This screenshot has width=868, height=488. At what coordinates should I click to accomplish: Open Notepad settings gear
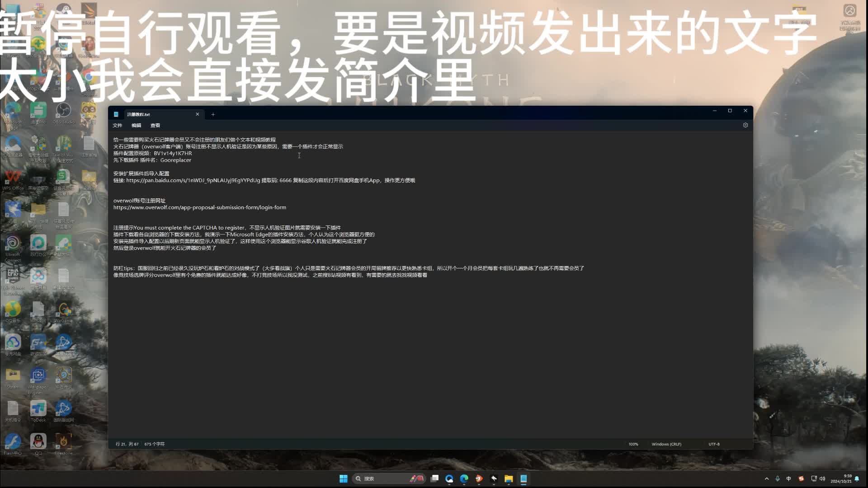click(745, 125)
